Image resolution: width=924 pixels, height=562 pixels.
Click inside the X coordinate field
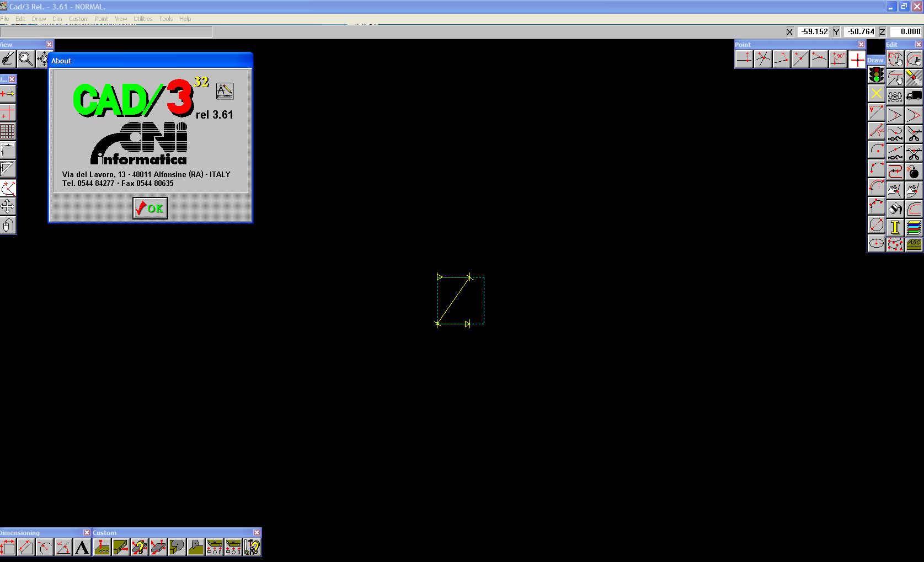click(x=813, y=31)
